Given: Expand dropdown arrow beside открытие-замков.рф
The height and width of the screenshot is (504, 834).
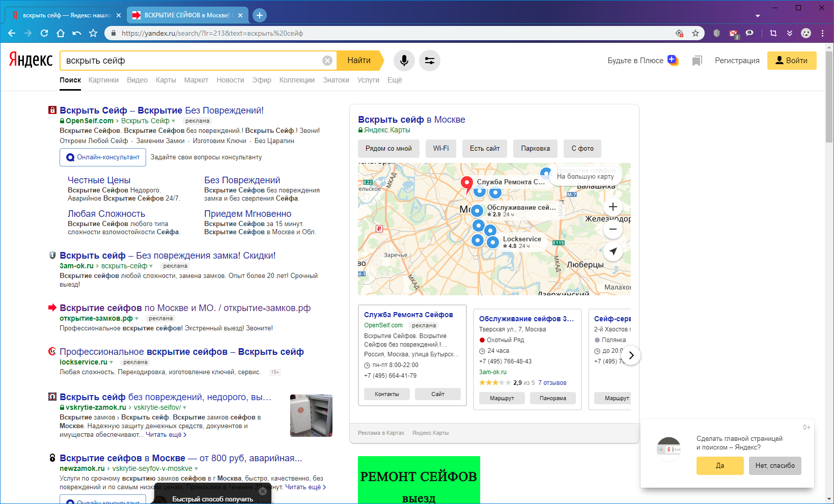Looking at the screenshot, I should tap(137, 319).
